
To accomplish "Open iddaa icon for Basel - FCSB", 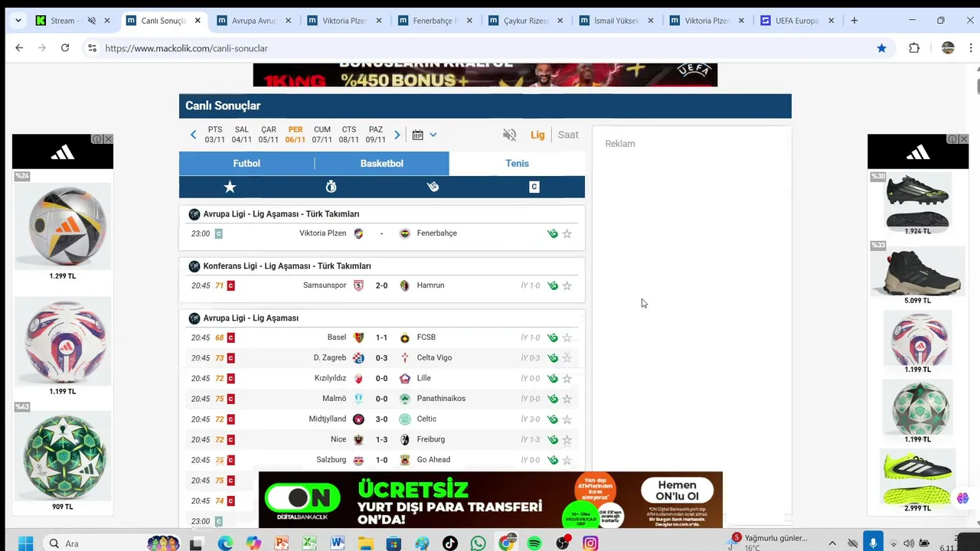I will 553,337.
